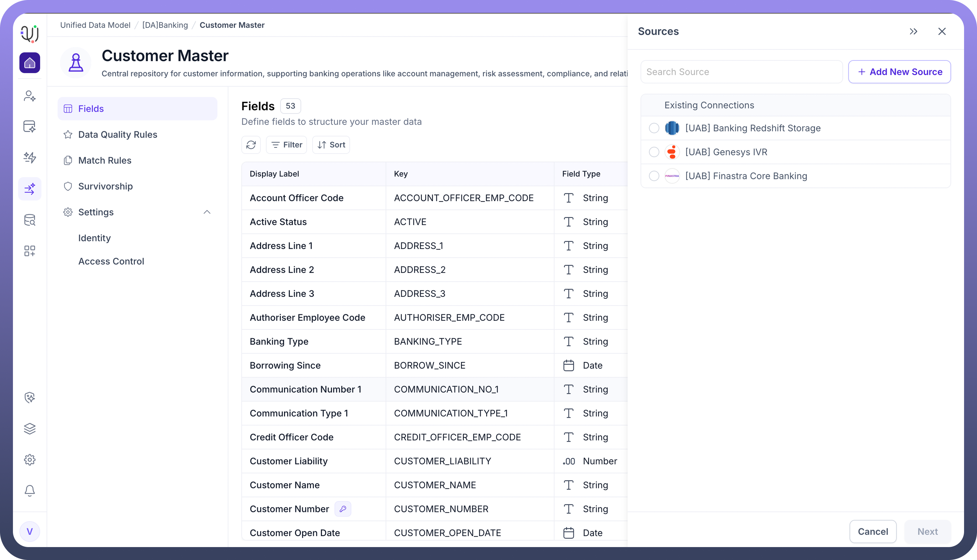Click the database search sidebar icon
This screenshot has height=560, width=977.
[30, 220]
